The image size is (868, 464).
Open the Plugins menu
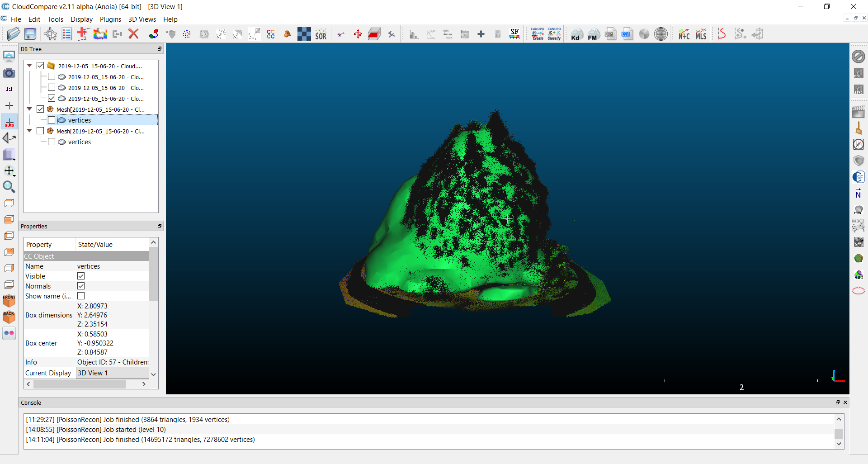point(110,19)
